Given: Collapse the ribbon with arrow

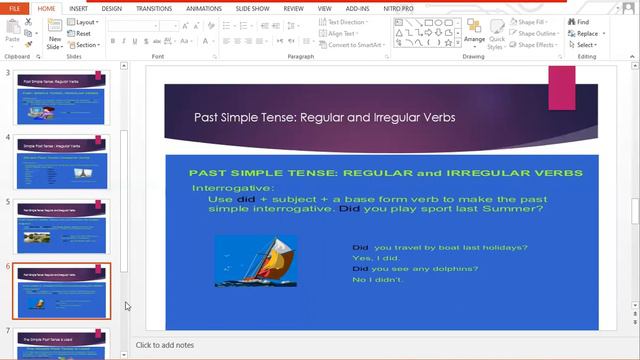Looking at the screenshot, I should 632,57.
